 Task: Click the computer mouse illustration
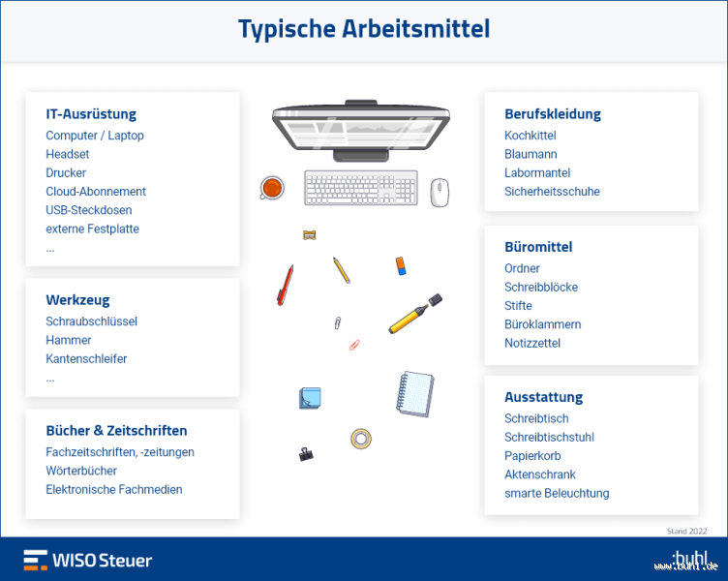(x=440, y=193)
